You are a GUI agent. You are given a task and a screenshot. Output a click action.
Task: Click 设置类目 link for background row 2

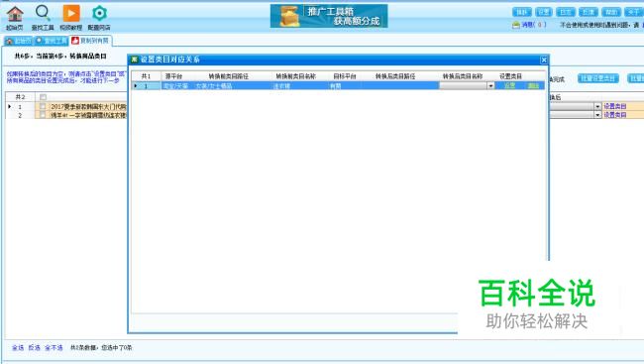coord(615,115)
